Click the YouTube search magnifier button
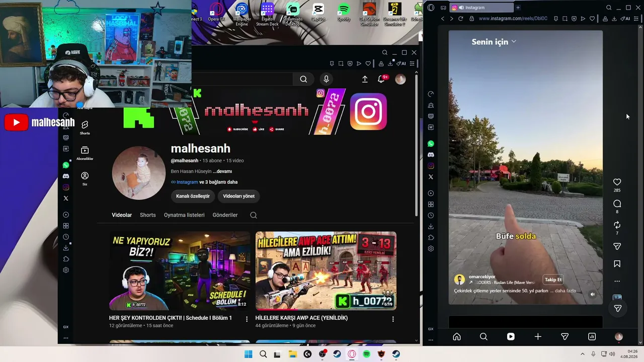The image size is (644, 362). [303, 79]
